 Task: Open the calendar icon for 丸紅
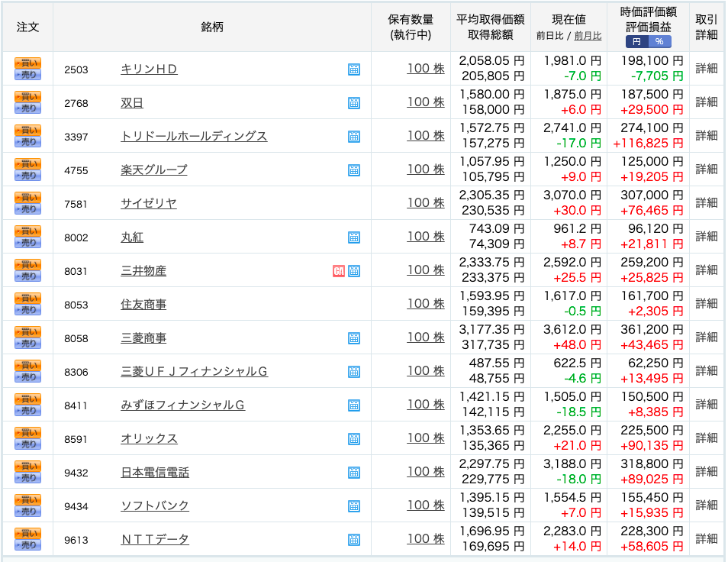point(354,237)
